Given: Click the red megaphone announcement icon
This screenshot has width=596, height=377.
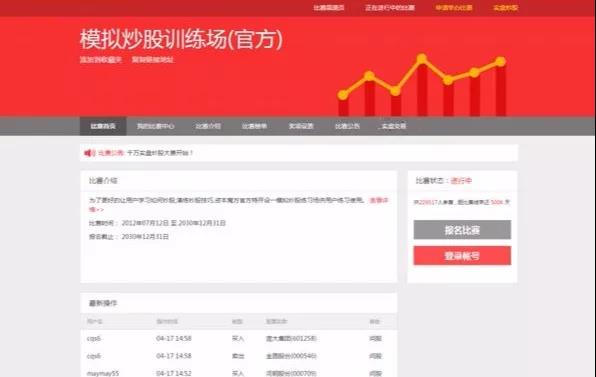Looking at the screenshot, I should tap(89, 153).
